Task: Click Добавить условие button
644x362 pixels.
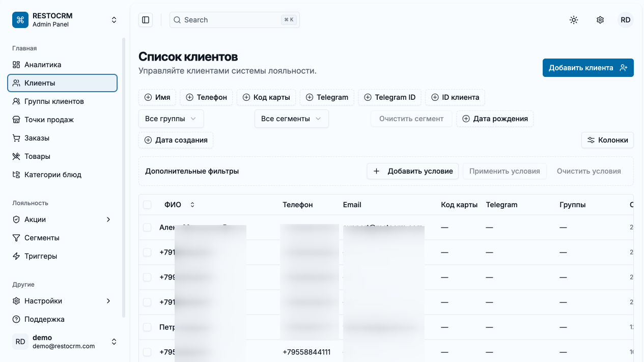Action: 413,171
